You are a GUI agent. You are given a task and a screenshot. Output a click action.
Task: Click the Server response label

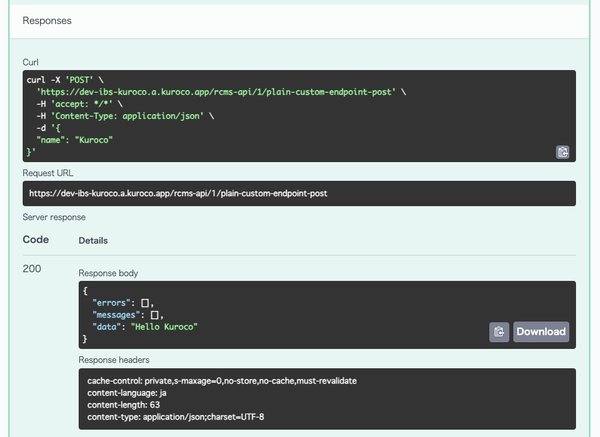pyautogui.click(x=54, y=217)
